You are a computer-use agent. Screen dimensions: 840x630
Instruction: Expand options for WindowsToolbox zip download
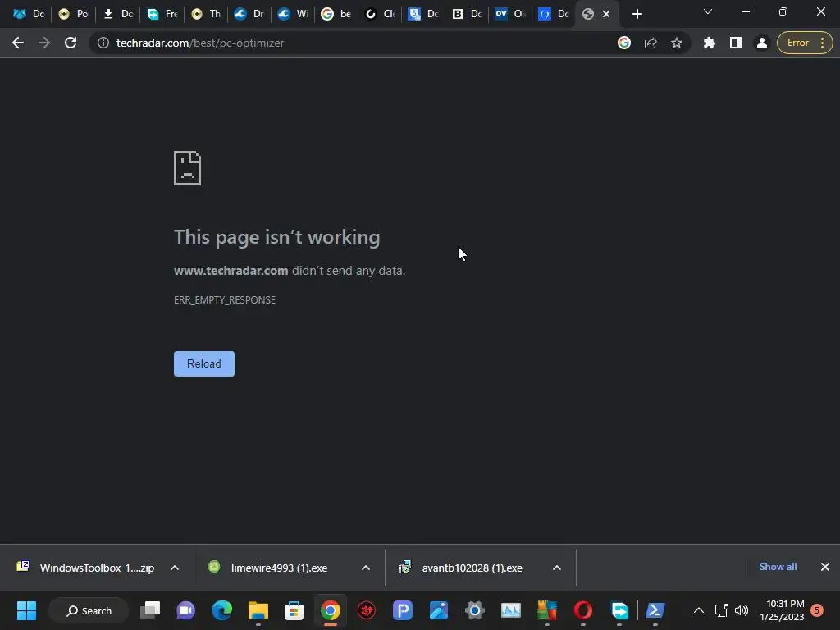coord(175,568)
